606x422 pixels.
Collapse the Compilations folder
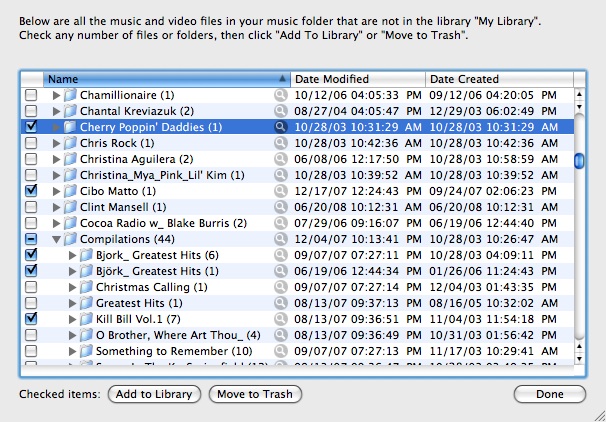56,239
